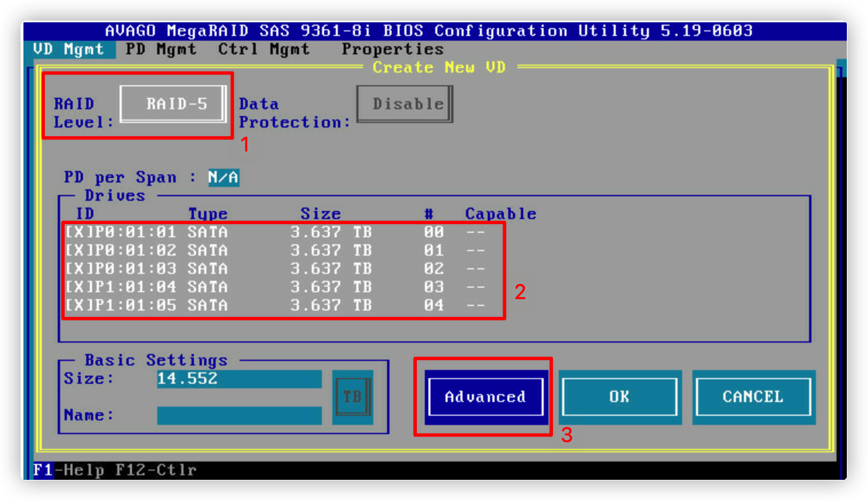Click the F12-Ctlr status bar shortcut
The height and width of the screenshot is (501, 868).
(156, 470)
